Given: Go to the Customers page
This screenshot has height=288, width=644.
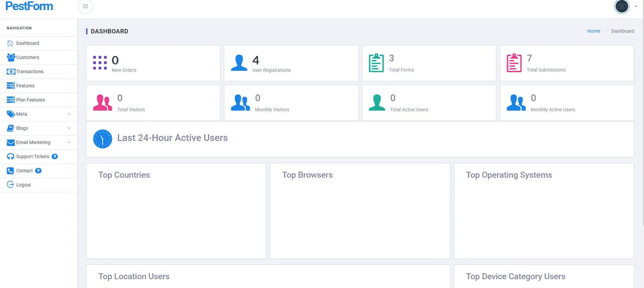Looking at the screenshot, I should tap(39, 58).
